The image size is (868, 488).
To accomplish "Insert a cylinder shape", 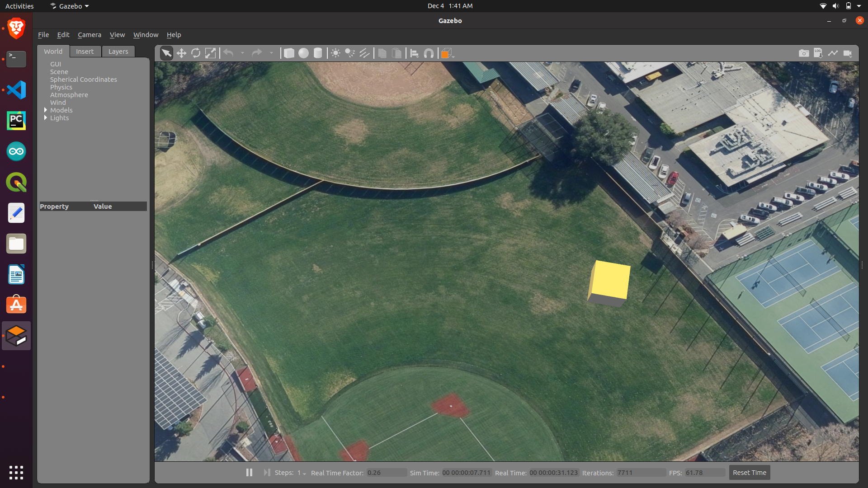I will tap(318, 53).
